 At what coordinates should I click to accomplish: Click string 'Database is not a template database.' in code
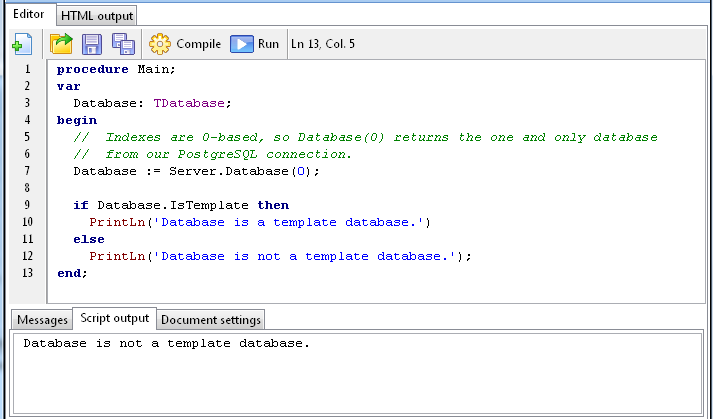[305, 257]
